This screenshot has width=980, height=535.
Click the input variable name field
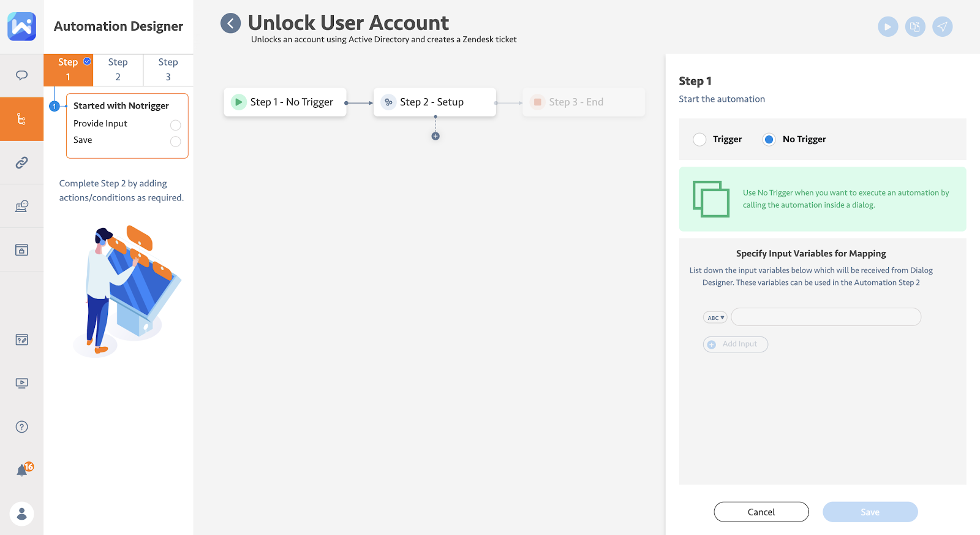pyautogui.click(x=826, y=317)
